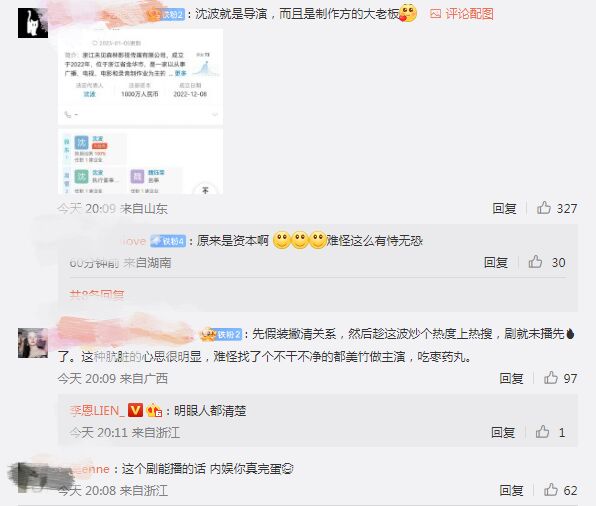Open the attached company info screenshot
The image size is (596, 506).
[x=140, y=112]
